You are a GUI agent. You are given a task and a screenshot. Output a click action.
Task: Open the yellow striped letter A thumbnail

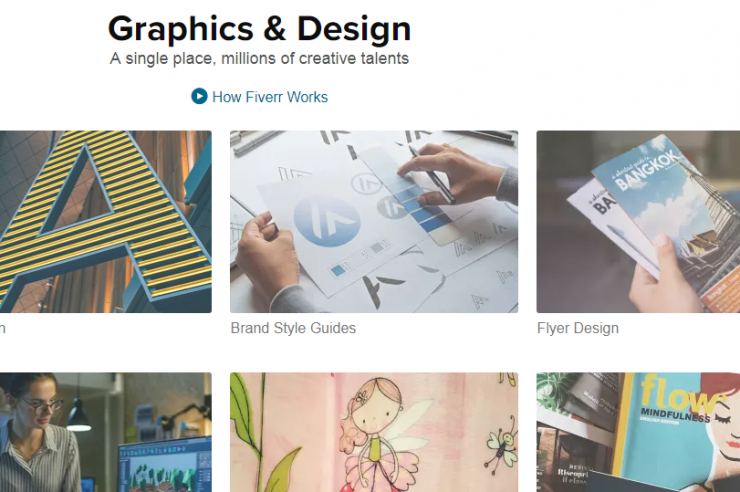click(x=105, y=221)
